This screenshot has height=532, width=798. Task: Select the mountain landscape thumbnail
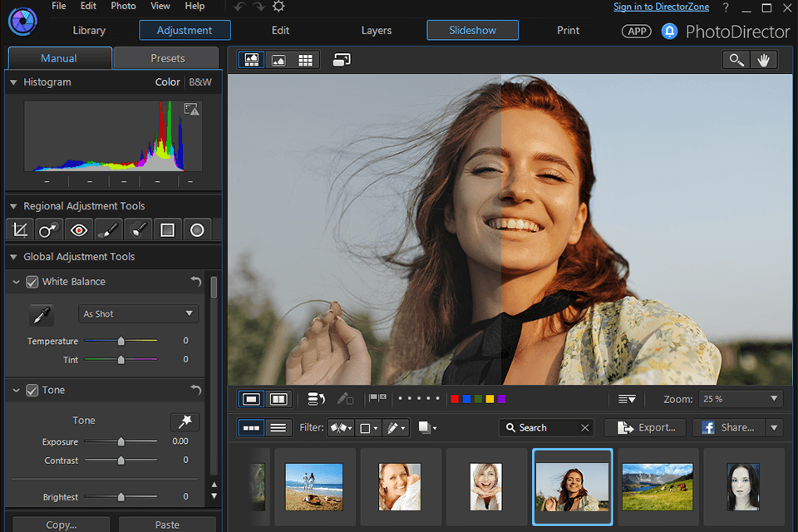coord(658,486)
